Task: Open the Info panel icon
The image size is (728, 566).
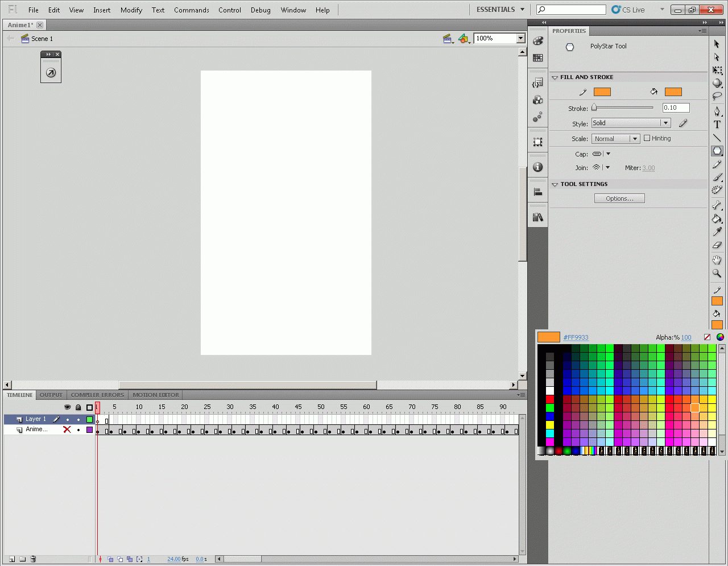Action: point(538,167)
